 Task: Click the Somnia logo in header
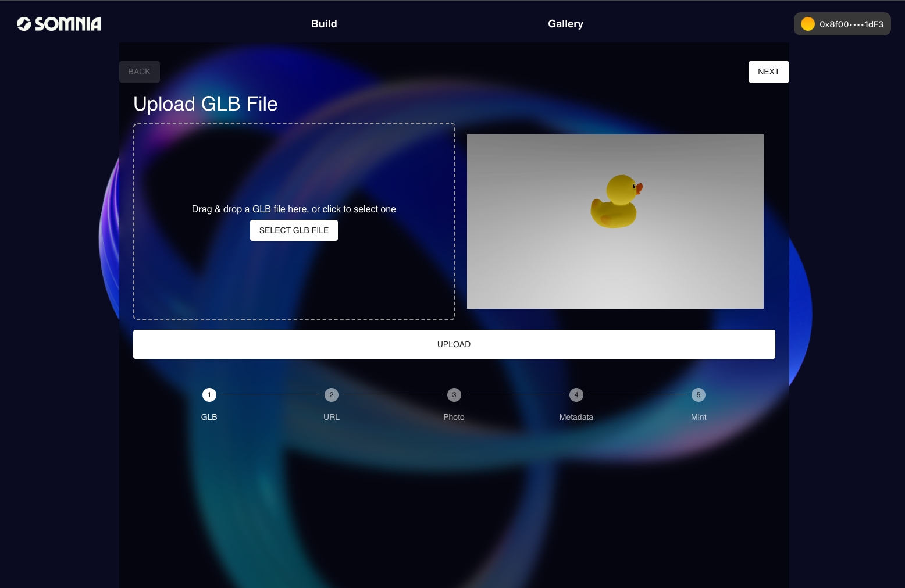pyautogui.click(x=59, y=24)
